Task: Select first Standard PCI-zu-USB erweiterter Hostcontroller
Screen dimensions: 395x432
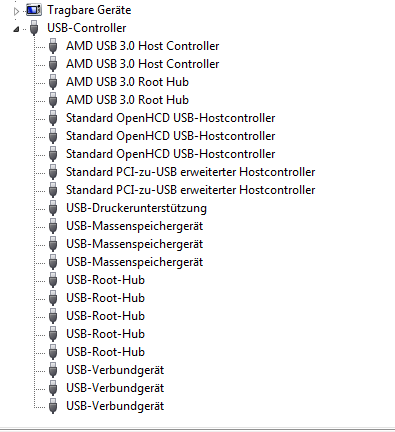Action: pyautogui.click(x=190, y=172)
